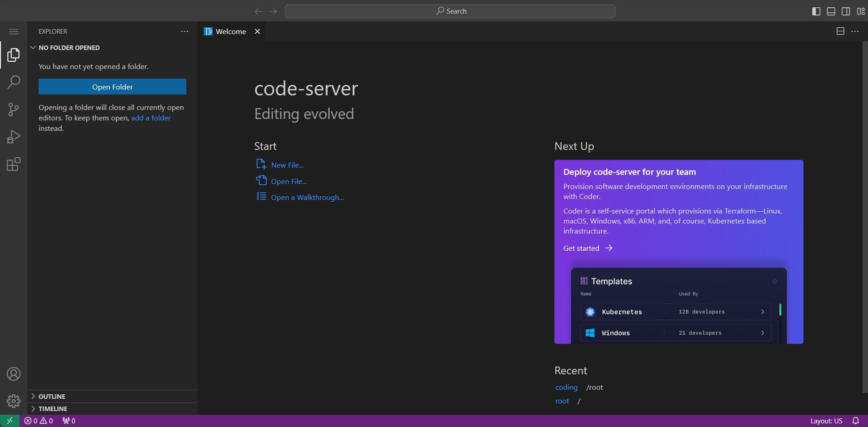Click Get started in the Coder card
The height and width of the screenshot is (427, 868).
581,248
